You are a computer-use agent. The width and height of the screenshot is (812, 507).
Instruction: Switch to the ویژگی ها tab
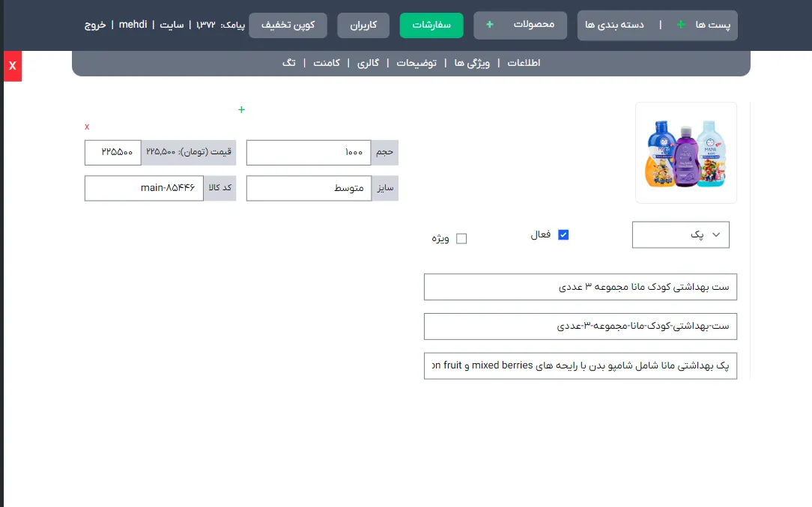[472, 63]
